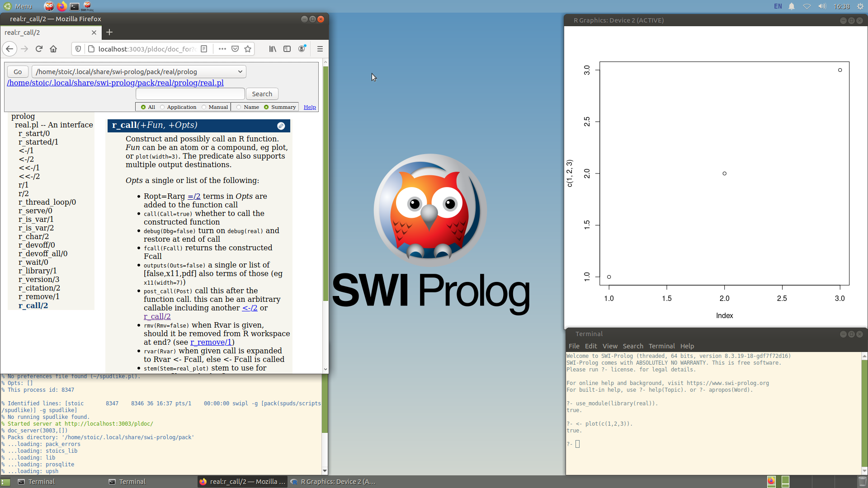Image resolution: width=868 pixels, height=488 pixels.
Task: Open the Terminal View menu
Action: coord(610,346)
